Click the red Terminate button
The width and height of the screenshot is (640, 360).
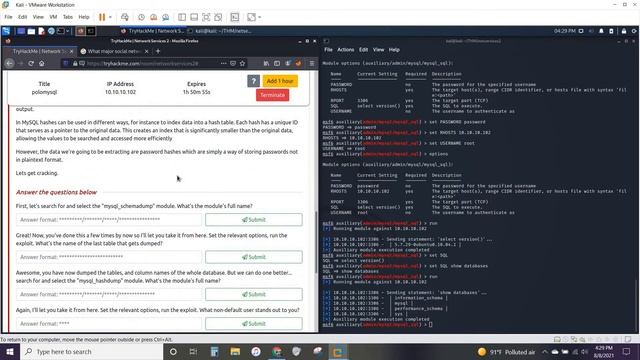[272, 95]
